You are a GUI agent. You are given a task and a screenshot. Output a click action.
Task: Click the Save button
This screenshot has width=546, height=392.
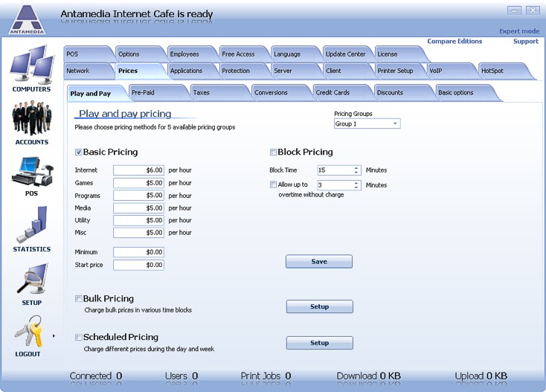[x=319, y=261]
